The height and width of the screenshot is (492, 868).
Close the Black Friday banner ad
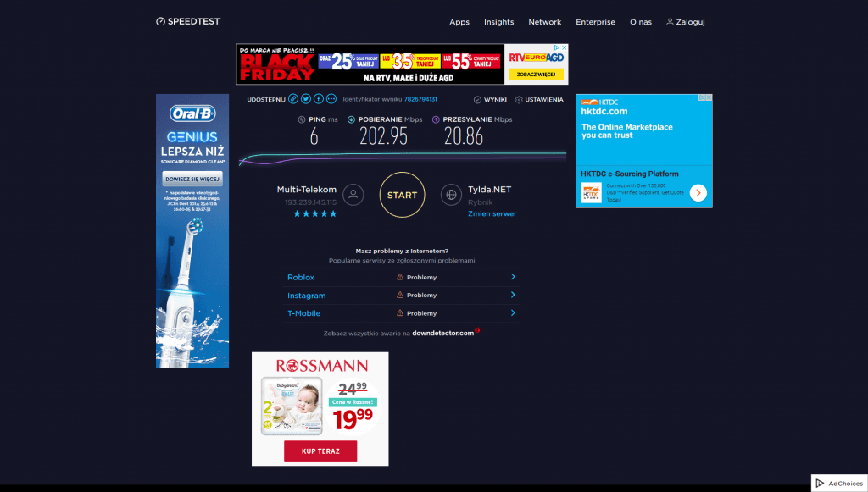(564, 47)
